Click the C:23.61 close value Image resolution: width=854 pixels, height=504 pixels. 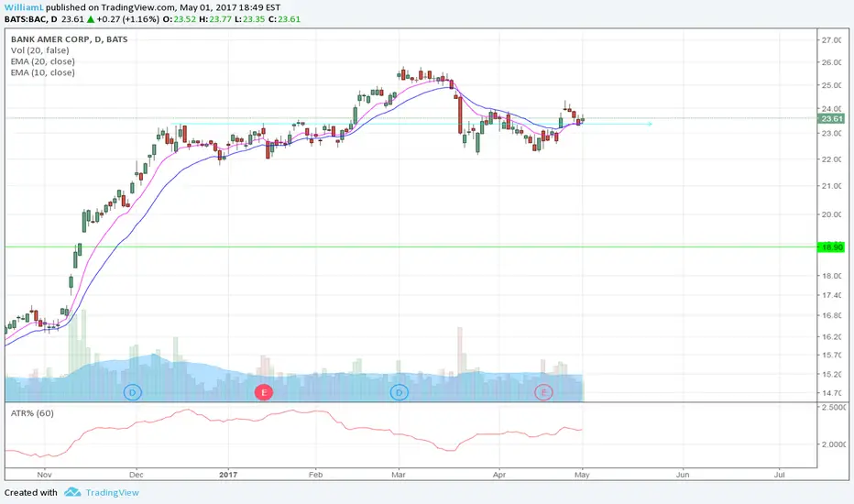[284, 19]
